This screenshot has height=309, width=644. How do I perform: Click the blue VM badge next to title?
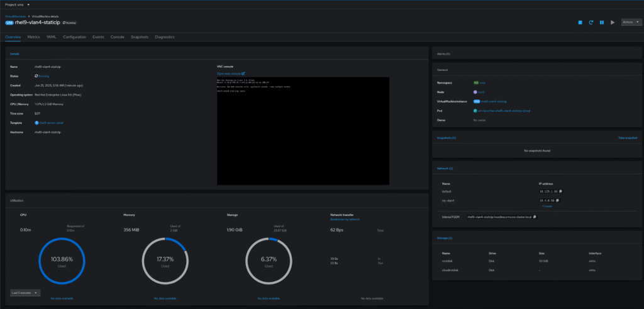pyautogui.click(x=9, y=23)
